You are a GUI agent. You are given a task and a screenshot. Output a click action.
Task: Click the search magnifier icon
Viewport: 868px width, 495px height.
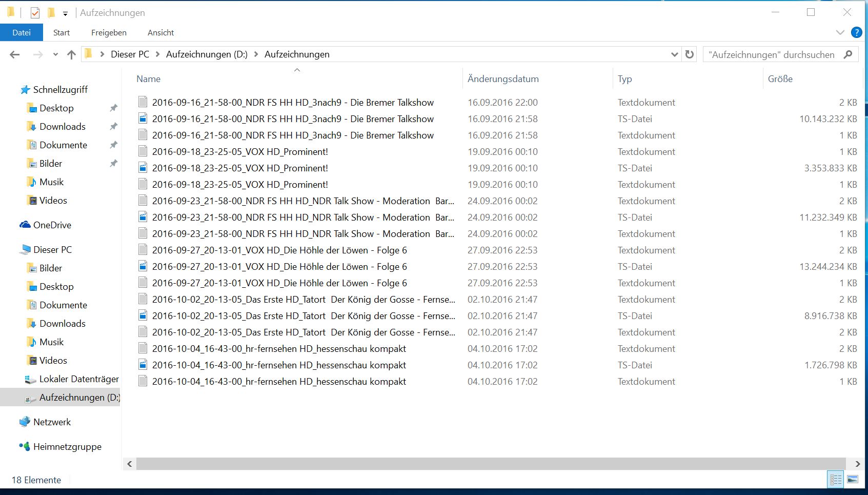pyautogui.click(x=849, y=54)
